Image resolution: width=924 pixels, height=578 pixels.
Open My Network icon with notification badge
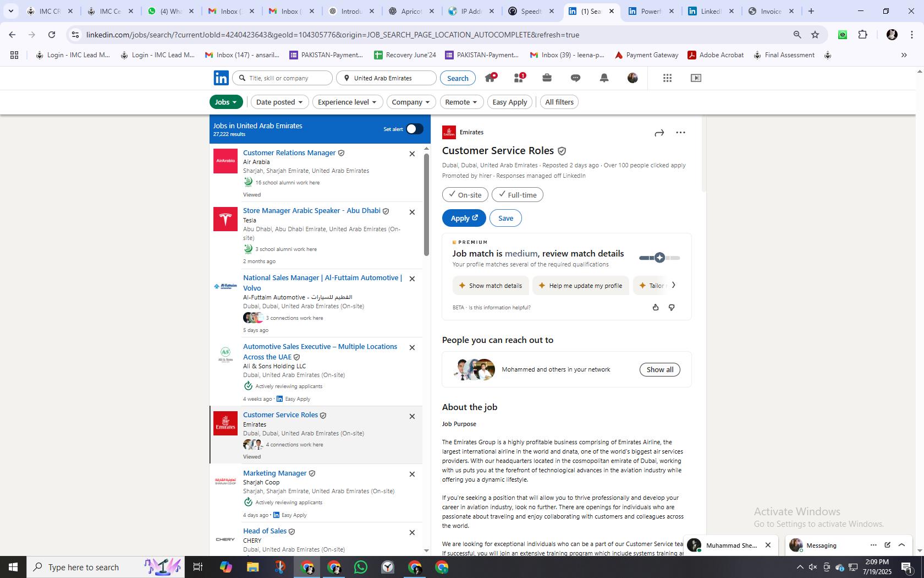[x=519, y=78]
